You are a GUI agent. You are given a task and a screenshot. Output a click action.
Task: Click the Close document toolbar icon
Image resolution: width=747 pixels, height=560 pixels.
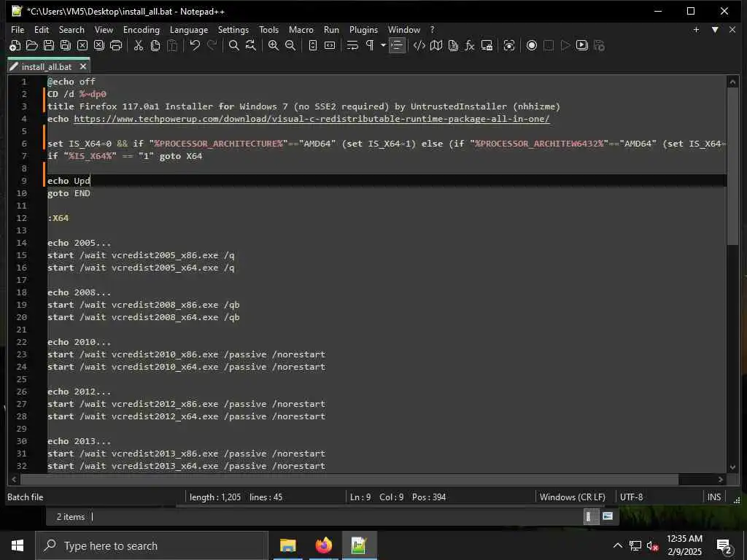click(x=82, y=46)
